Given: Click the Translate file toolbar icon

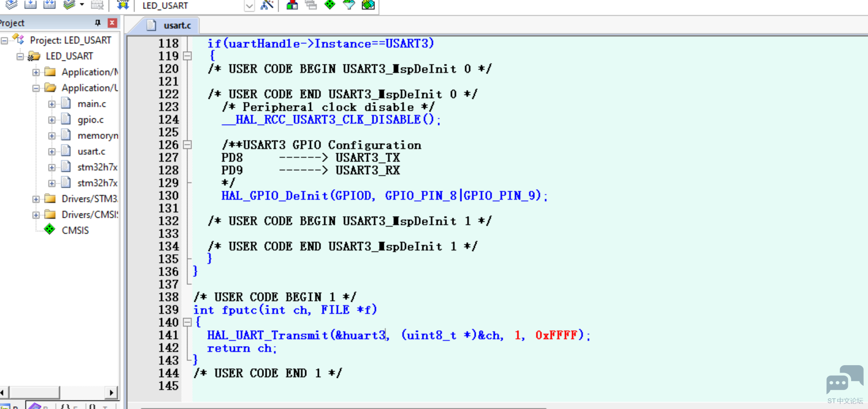Looking at the screenshot, I should pos(11,5).
